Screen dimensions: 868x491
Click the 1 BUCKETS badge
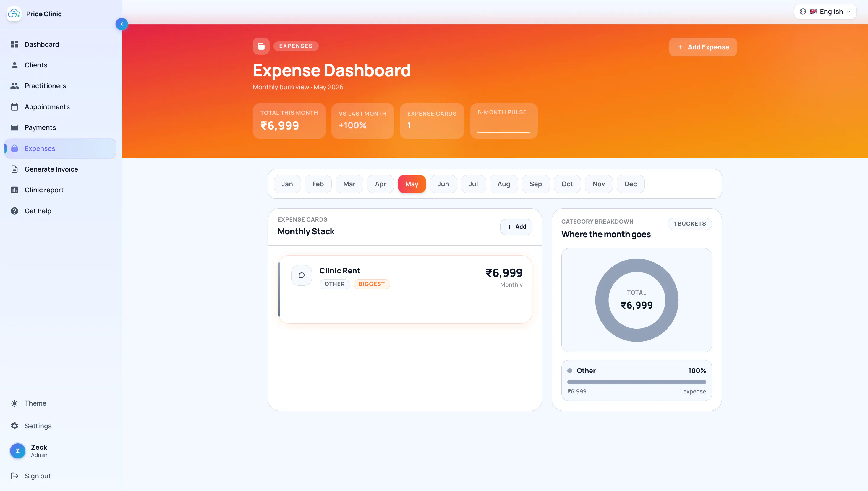[x=689, y=224]
